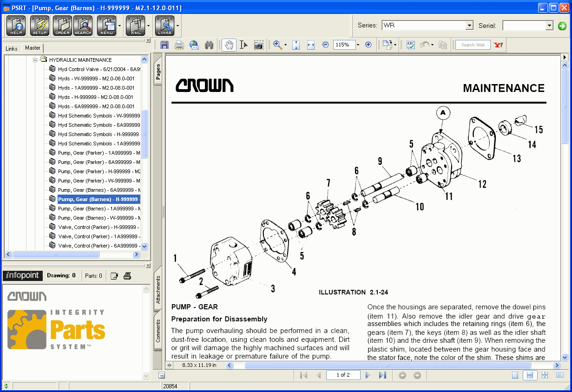Go to first page button
The width and height of the screenshot is (572, 392).
point(303,375)
